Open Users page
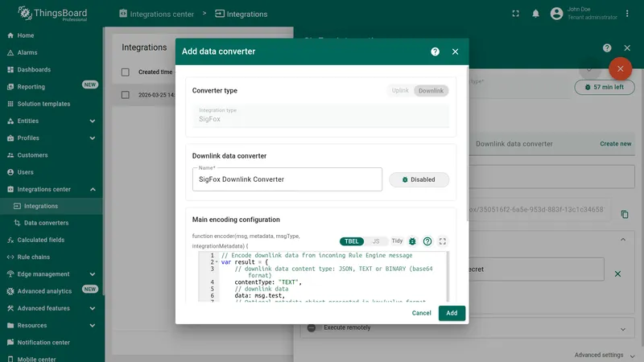 52,172
